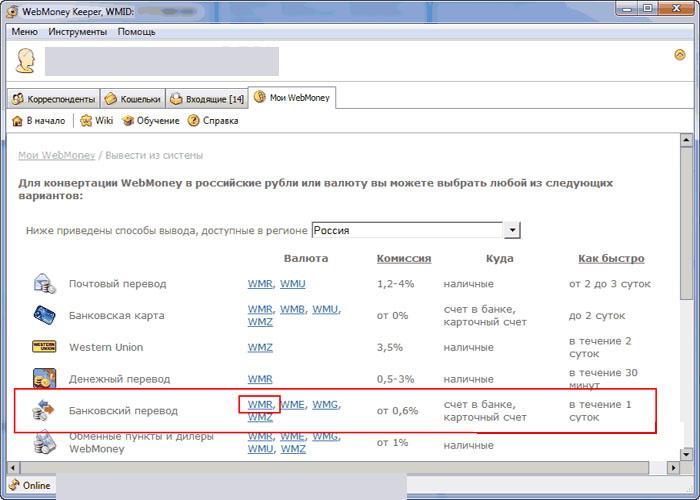Click the от 0,6% commission value

pyautogui.click(x=397, y=410)
